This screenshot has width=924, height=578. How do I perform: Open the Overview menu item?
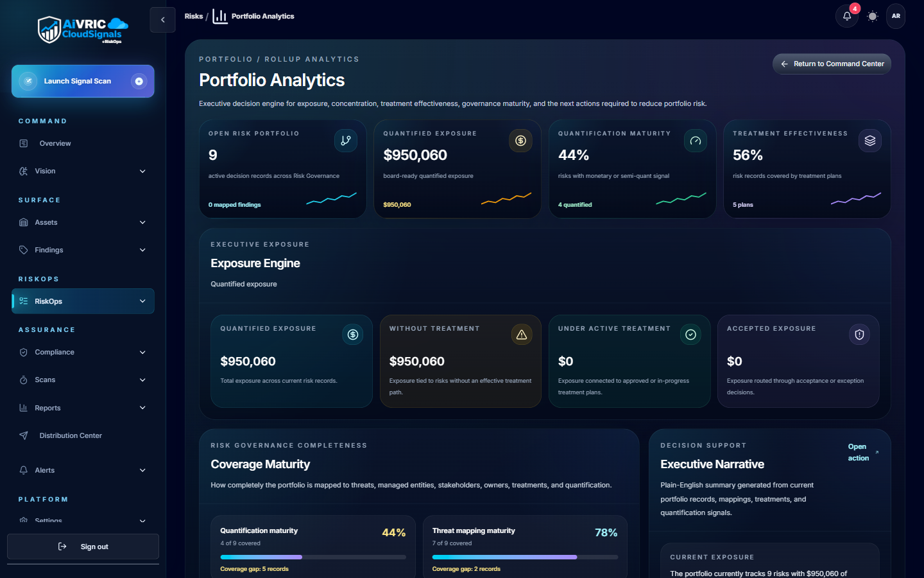click(x=83, y=143)
